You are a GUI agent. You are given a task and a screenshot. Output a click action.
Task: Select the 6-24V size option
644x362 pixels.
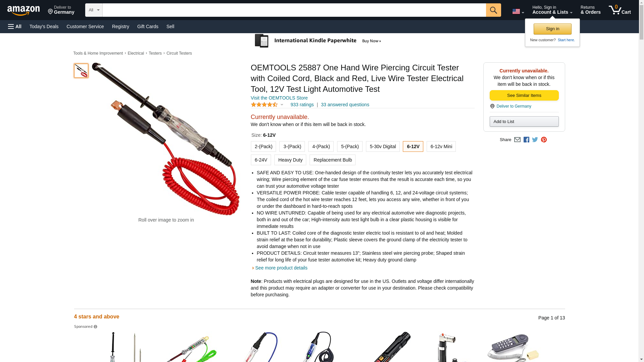261,160
